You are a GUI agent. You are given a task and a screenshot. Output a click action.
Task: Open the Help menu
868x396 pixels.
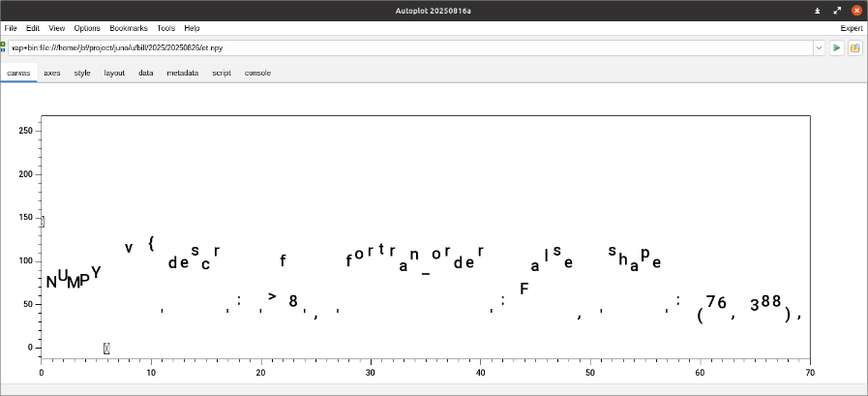click(x=192, y=28)
